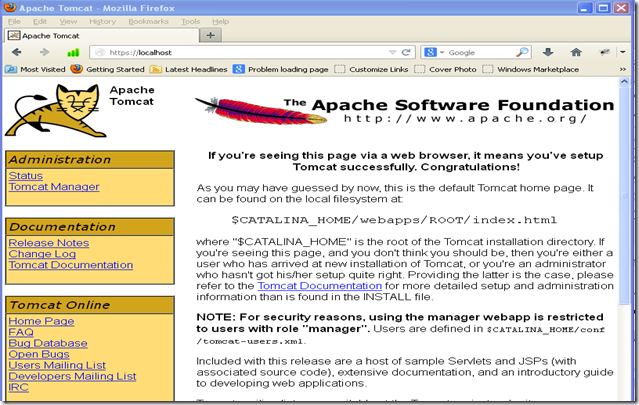Select the Apache Tomcat tab
The image size is (639, 405).
pyautogui.click(x=102, y=35)
